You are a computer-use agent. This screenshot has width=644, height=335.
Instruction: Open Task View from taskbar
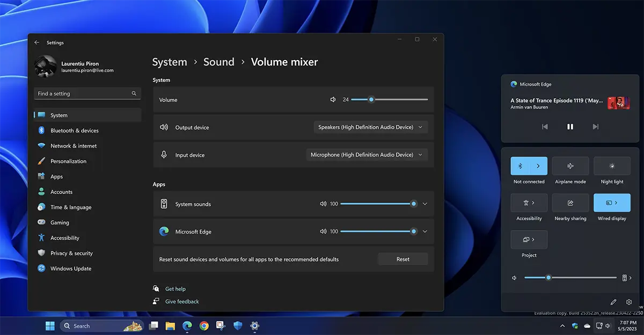(x=153, y=325)
